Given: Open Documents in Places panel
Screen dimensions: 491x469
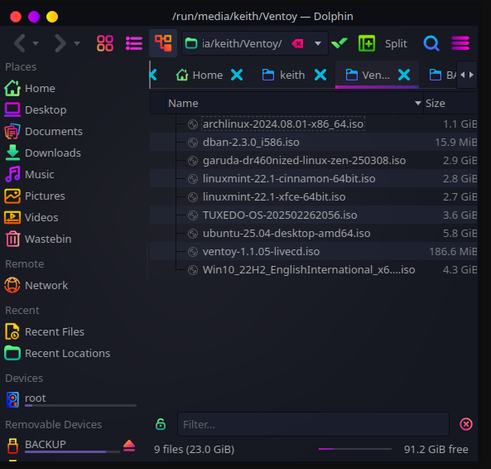Looking at the screenshot, I should (44, 131).
